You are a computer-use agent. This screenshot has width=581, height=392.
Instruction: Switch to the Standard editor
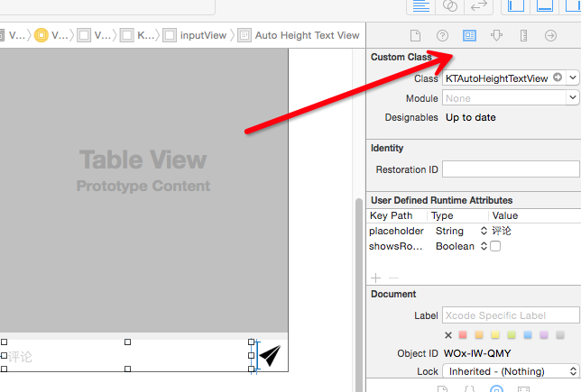click(x=421, y=6)
